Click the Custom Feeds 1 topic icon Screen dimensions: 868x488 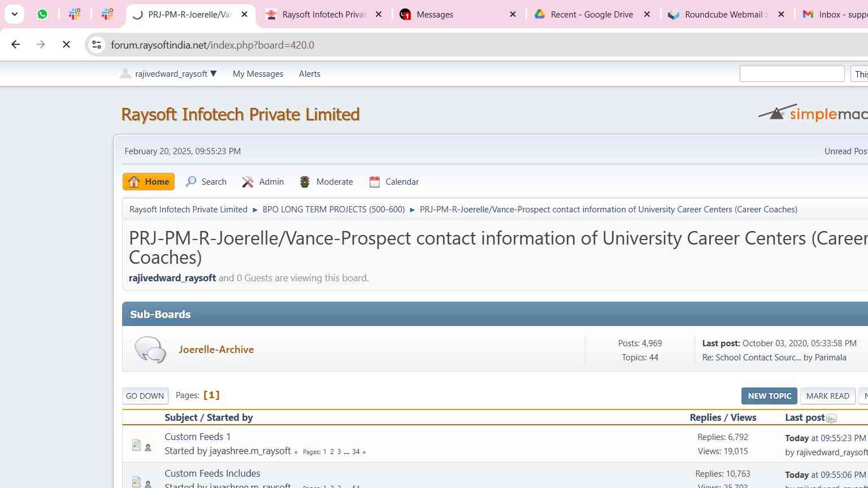click(x=136, y=445)
